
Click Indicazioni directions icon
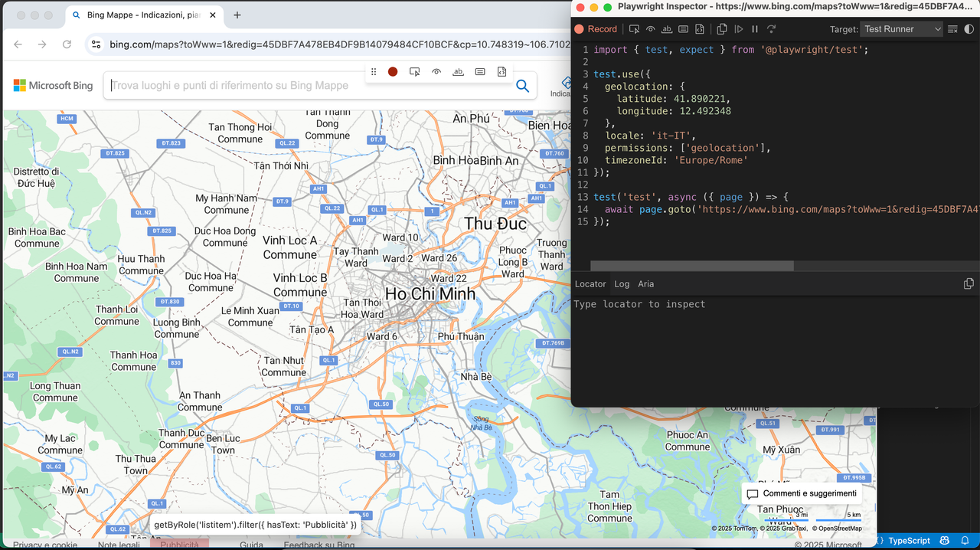566,83
